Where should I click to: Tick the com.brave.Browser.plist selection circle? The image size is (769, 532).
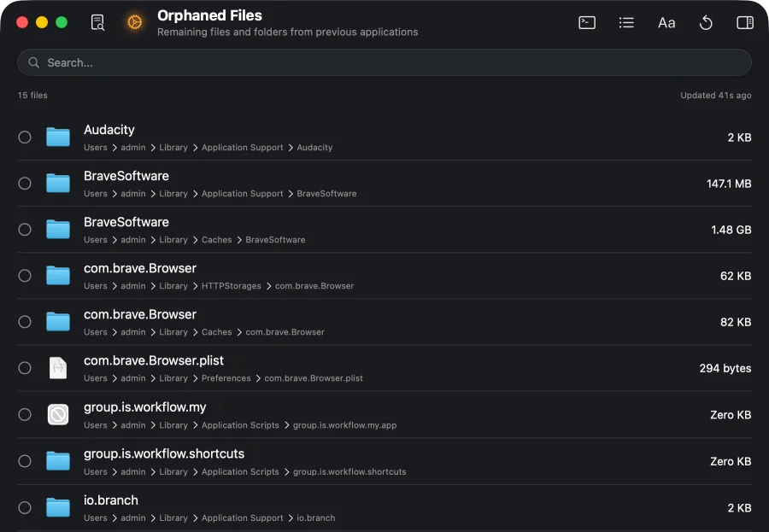pos(25,368)
